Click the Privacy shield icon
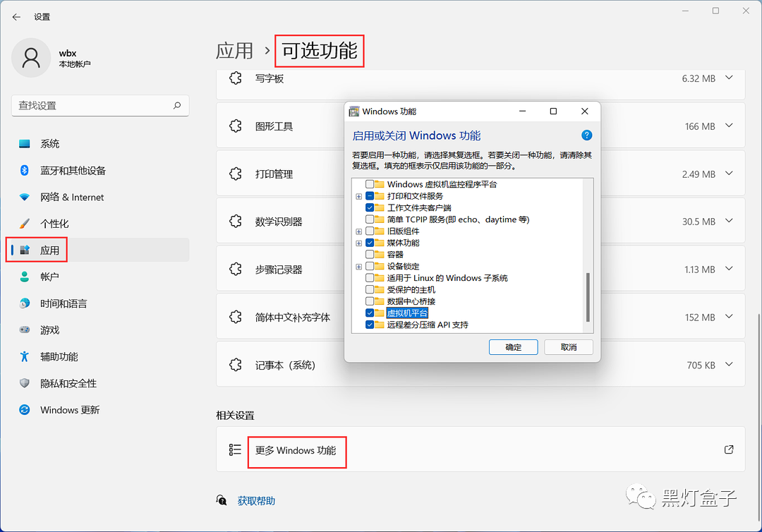Image resolution: width=762 pixels, height=532 pixels. tap(24, 383)
